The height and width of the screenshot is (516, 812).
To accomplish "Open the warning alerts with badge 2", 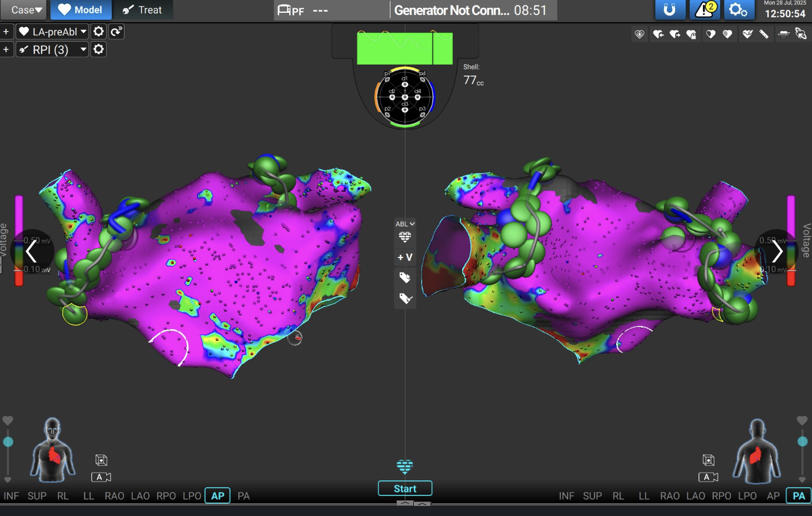I will pyautogui.click(x=705, y=10).
